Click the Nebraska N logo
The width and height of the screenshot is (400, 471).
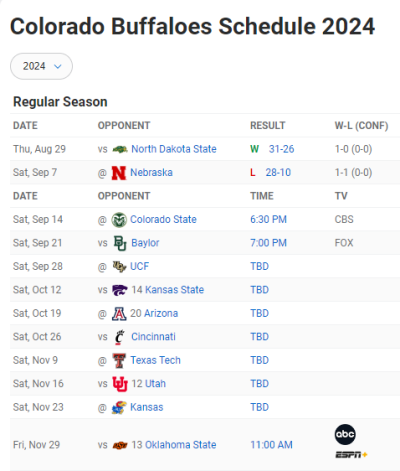click(119, 173)
